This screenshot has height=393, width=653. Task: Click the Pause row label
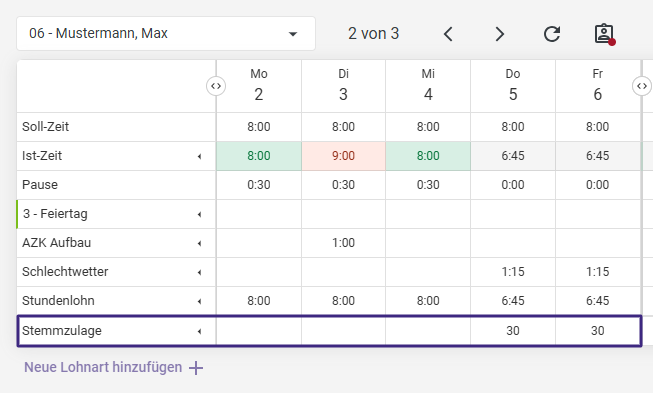pyautogui.click(x=40, y=184)
